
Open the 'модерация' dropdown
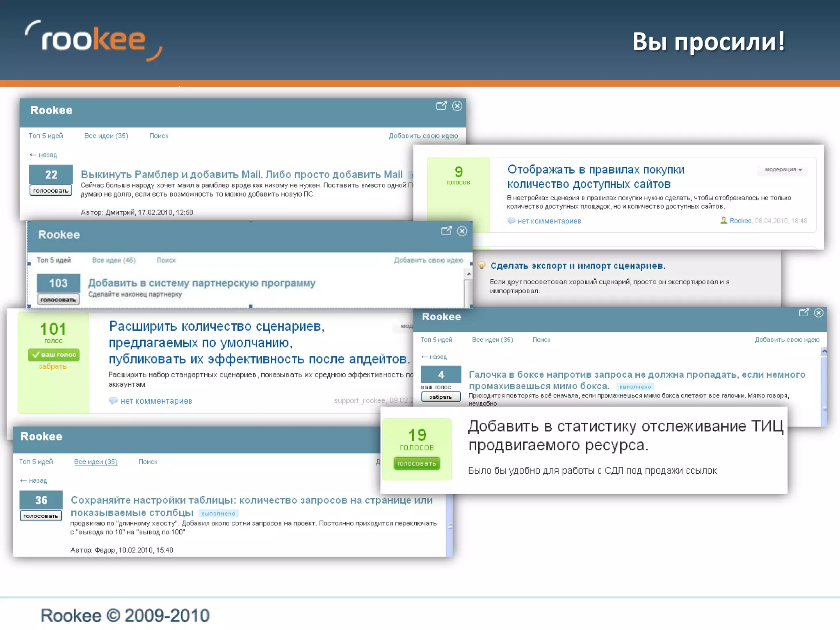click(783, 169)
